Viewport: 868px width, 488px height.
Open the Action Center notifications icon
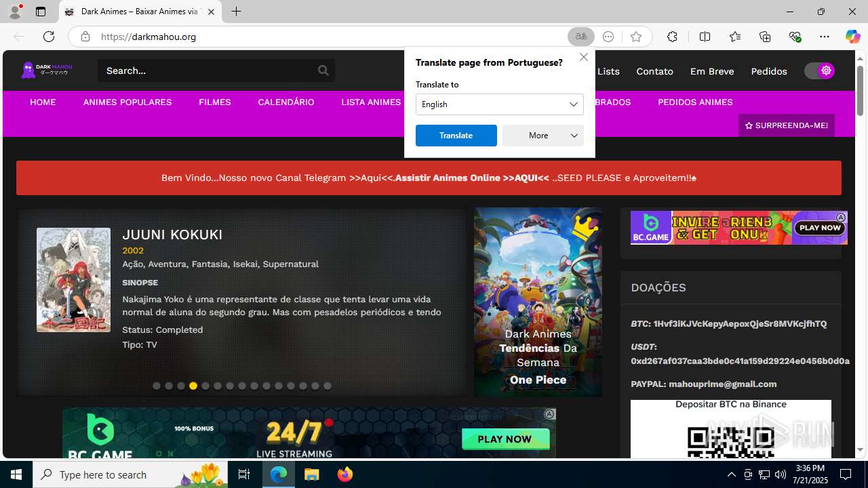(x=846, y=474)
